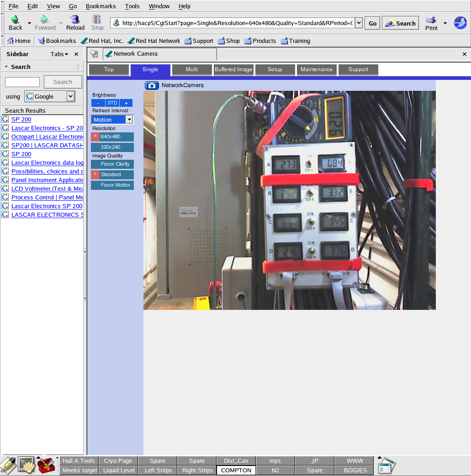
Task: Open the URL history dropdown arrow
Action: pyautogui.click(x=359, y=23)
